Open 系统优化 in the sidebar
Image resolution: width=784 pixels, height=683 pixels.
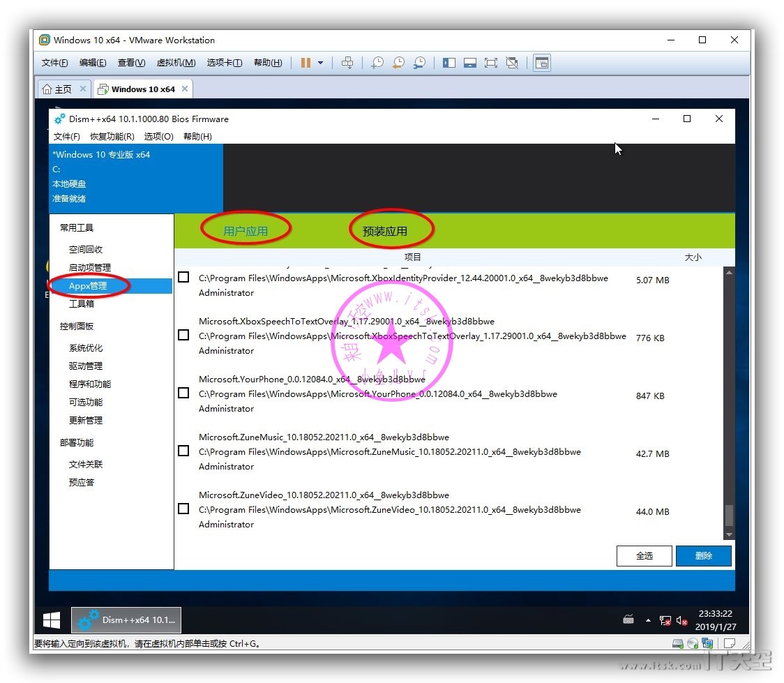86,348
